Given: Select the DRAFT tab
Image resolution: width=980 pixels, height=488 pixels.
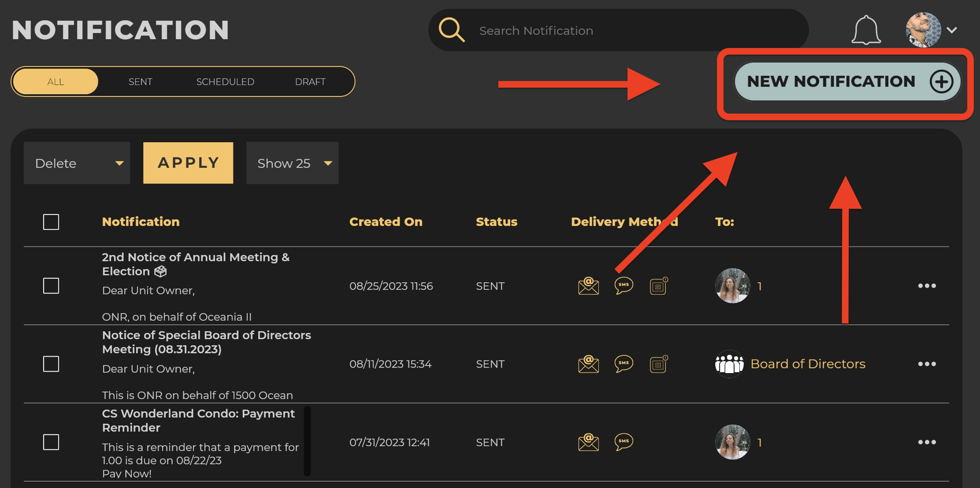Looking at the screenshot, I should pos(310,81).
